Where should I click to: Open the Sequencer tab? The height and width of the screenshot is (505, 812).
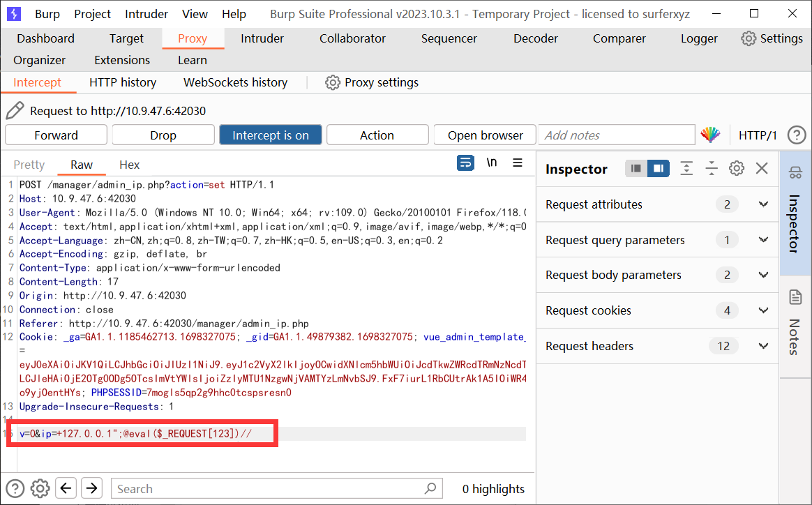tap(449, 38)
